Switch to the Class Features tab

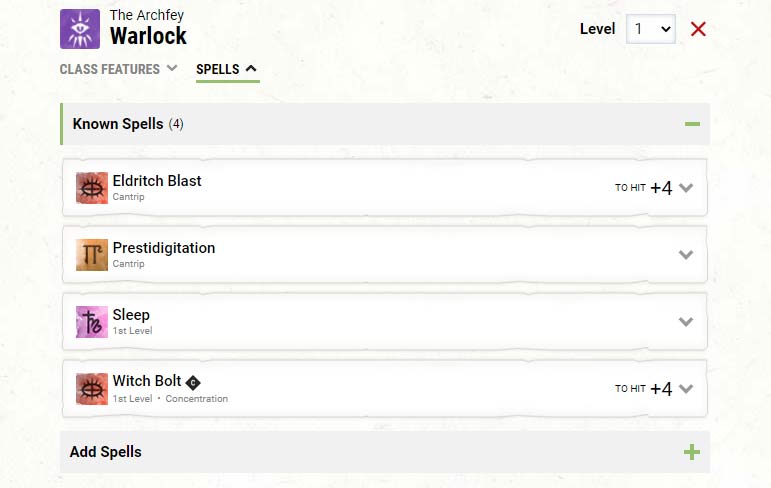pos(119,69)
